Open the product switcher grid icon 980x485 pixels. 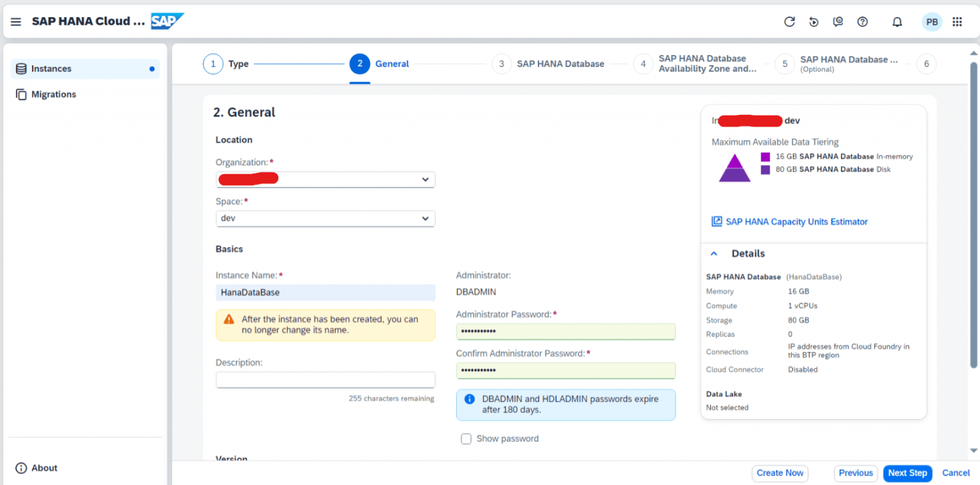pyautogui.click(x=956, y=21)
